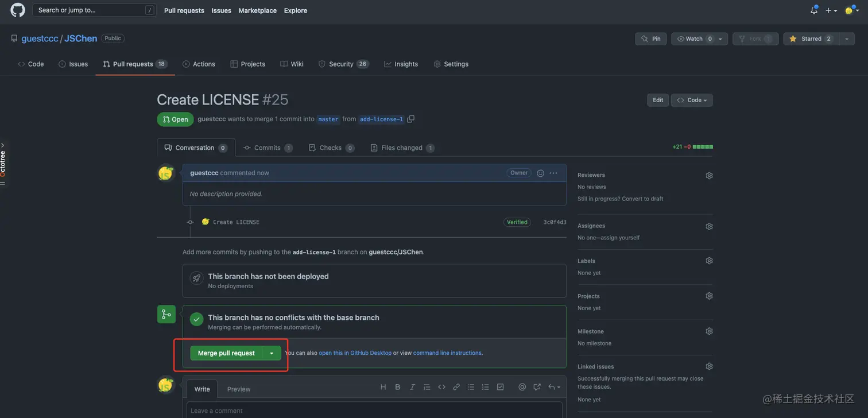Viewport: 868px width, 418px height.
Task: Select the Write tab in comment editor
Action: [202, 389]
